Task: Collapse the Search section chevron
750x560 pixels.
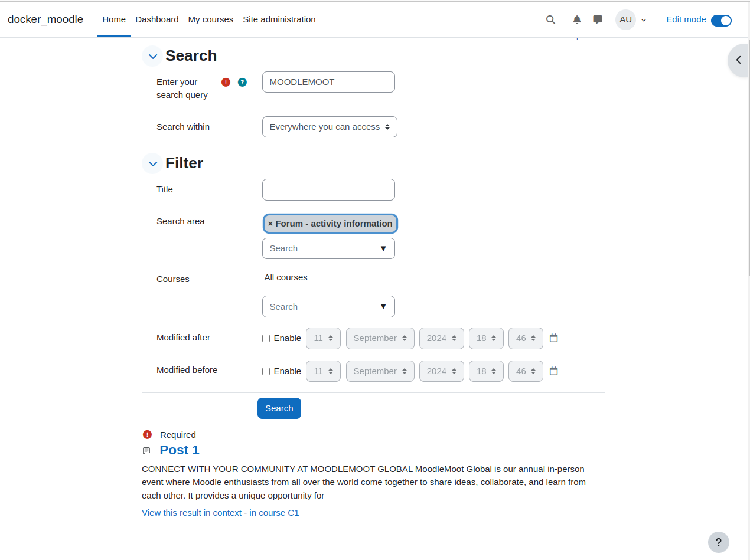Action: tap(152, 56)
